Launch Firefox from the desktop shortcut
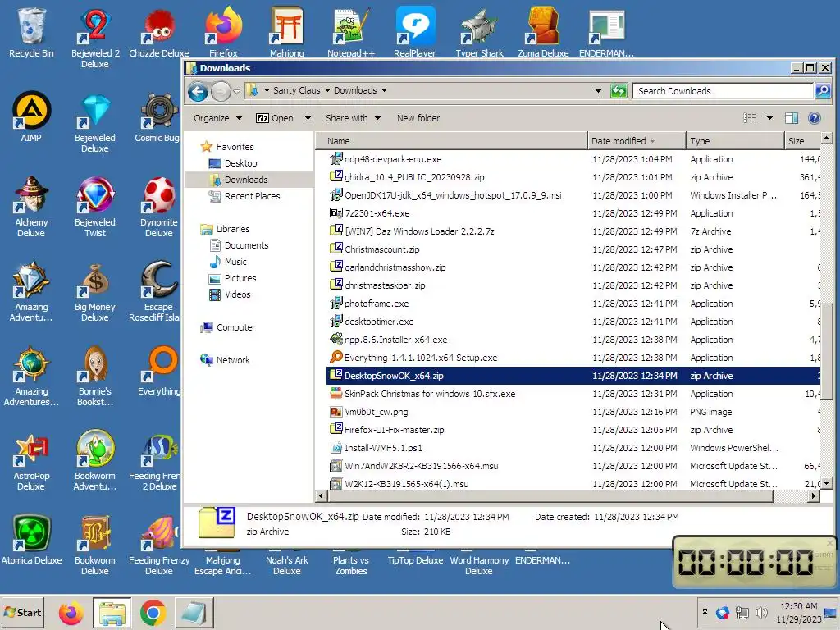 tap(223, 32)
